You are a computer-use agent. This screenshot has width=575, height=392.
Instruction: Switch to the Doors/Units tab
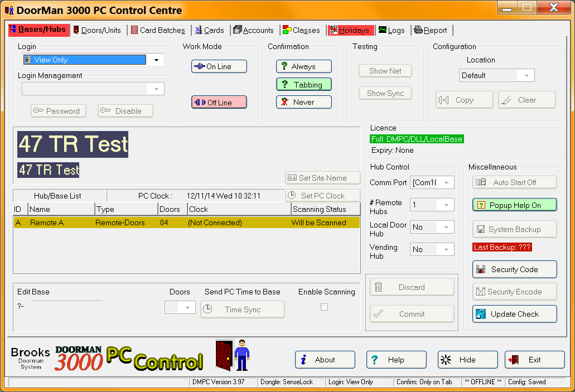tap(98, 30)
